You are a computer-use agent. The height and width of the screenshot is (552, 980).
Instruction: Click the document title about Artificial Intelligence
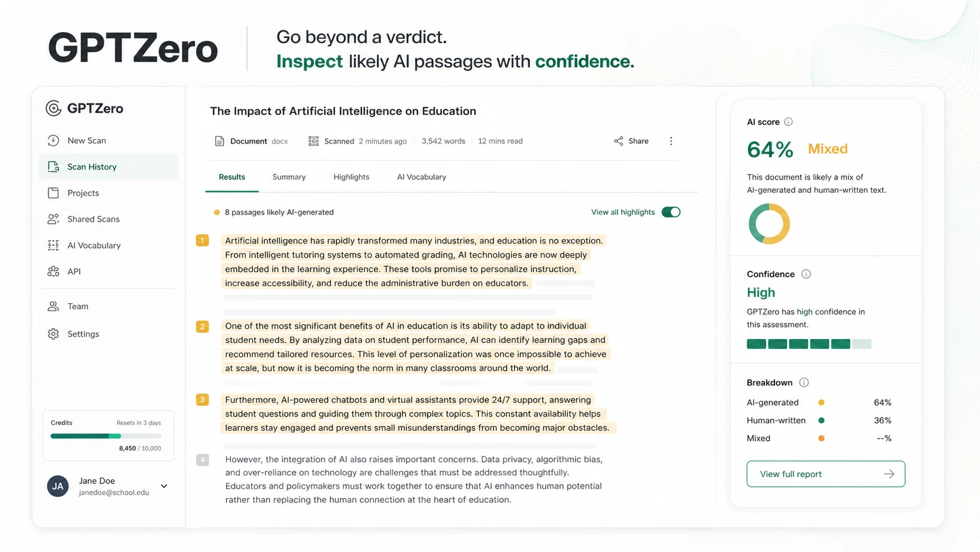pyautogui.click(x=343, y=111)
